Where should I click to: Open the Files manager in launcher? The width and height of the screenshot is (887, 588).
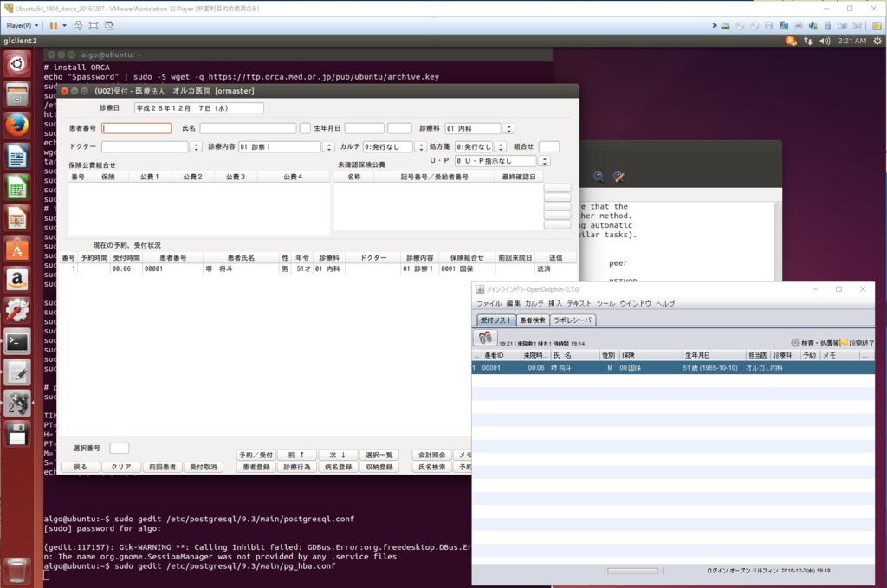(x=17, y=94)
